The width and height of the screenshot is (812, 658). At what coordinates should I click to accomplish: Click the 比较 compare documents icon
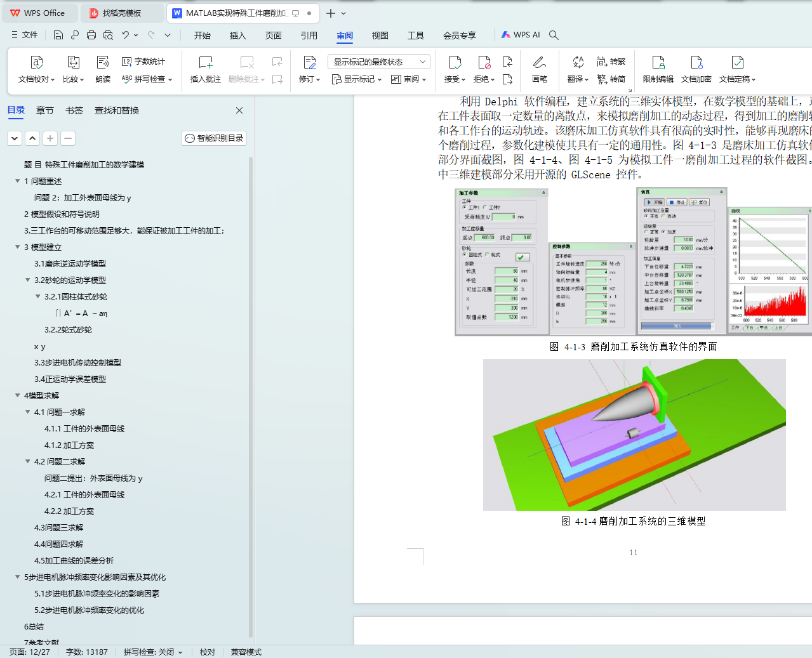pos(73,62)
